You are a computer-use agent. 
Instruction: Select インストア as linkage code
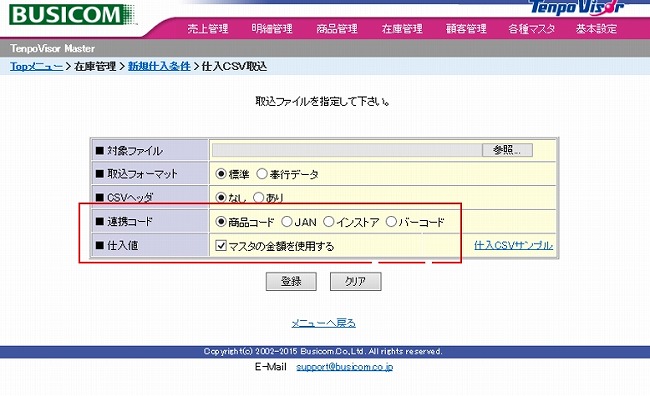click(x=328, y=222)
